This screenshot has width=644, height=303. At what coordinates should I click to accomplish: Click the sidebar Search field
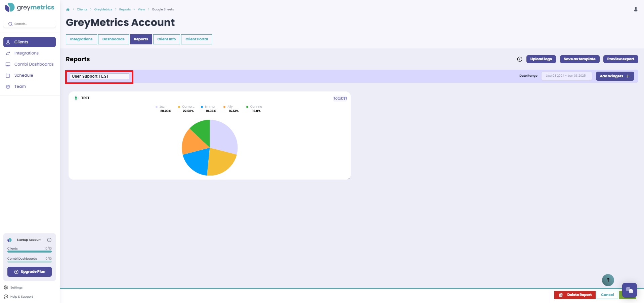[30, 24]
